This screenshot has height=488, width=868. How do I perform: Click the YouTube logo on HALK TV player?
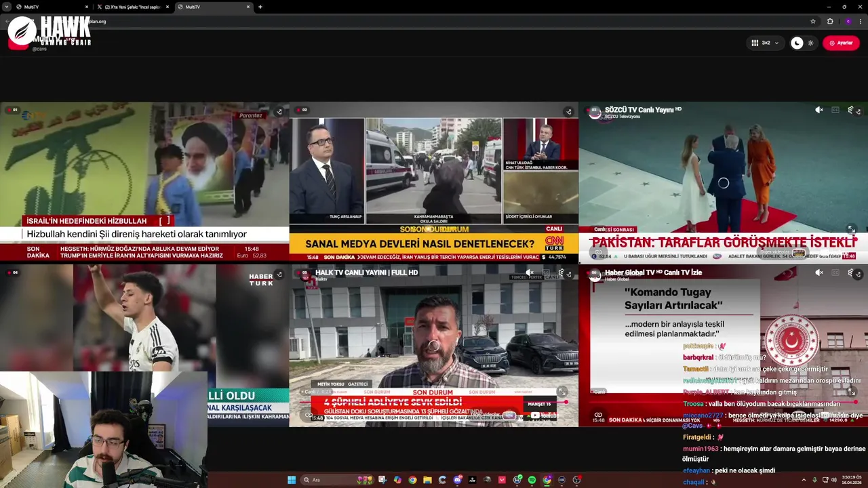[544, 415]
